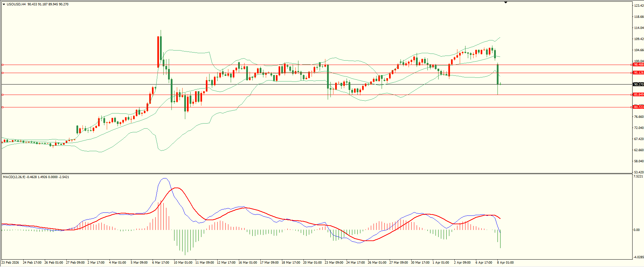Select left-edge handle of the 85.849 line
The width and height of the screenshot is (644, 267).
3,95
